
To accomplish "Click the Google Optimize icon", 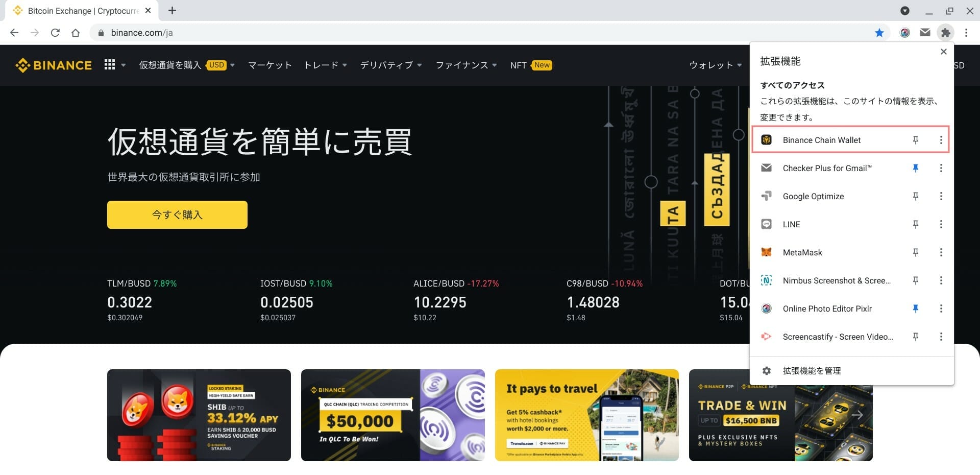I will (x=766, y=196).
